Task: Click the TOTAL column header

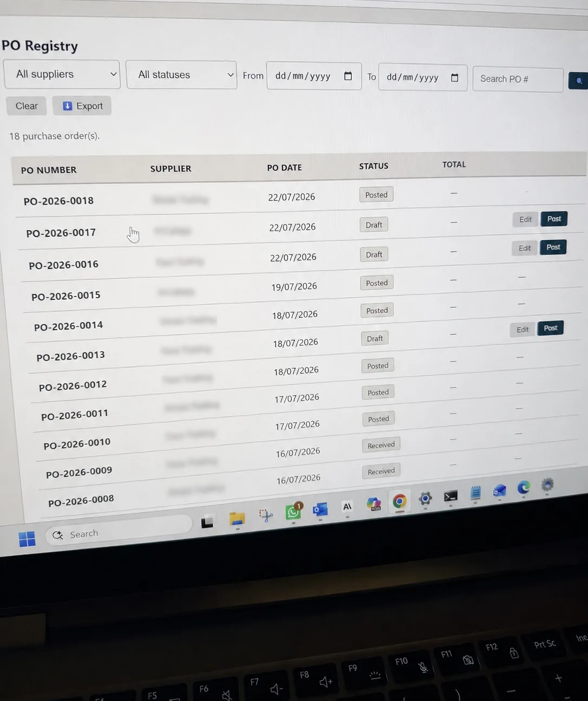Action: point(454,164)
